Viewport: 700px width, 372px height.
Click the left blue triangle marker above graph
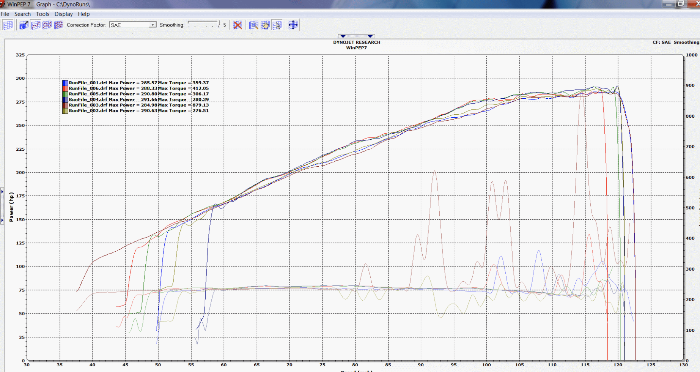[342, 36]
